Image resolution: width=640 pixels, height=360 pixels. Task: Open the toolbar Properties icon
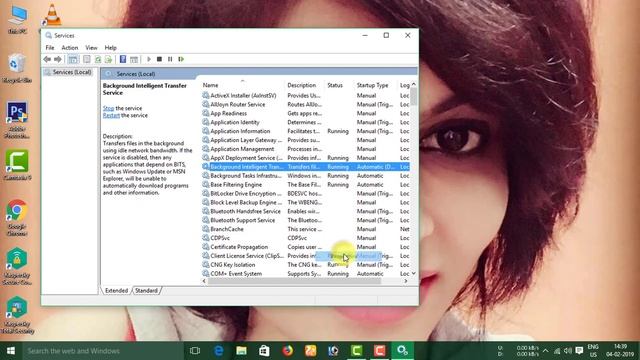87,60
